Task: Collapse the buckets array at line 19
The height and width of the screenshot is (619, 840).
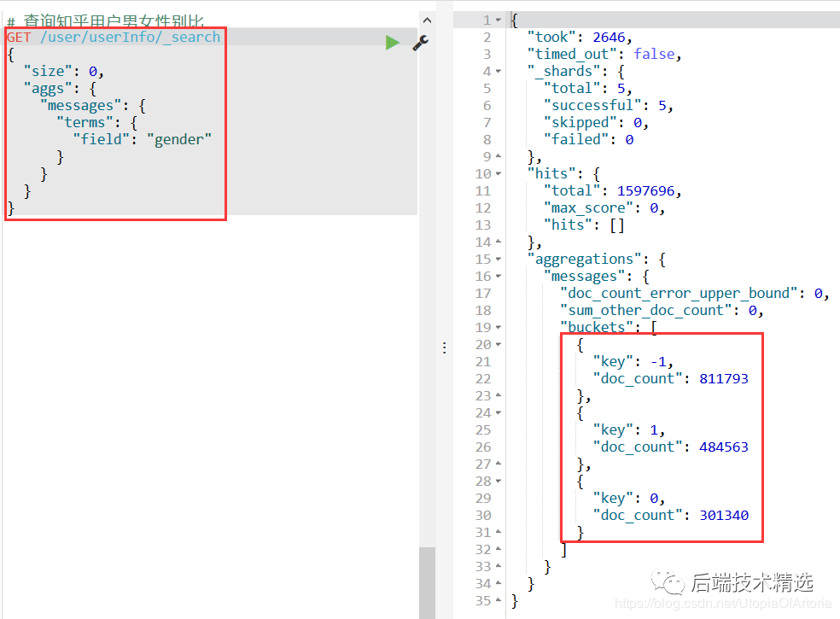Action: tap(499, 328)
